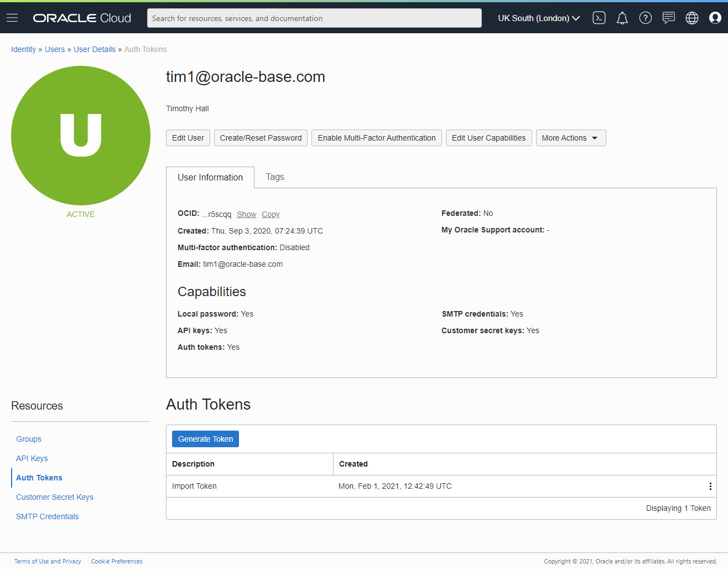
Task: Open Customer Secret Keys resource
Action: coord(55,497)
